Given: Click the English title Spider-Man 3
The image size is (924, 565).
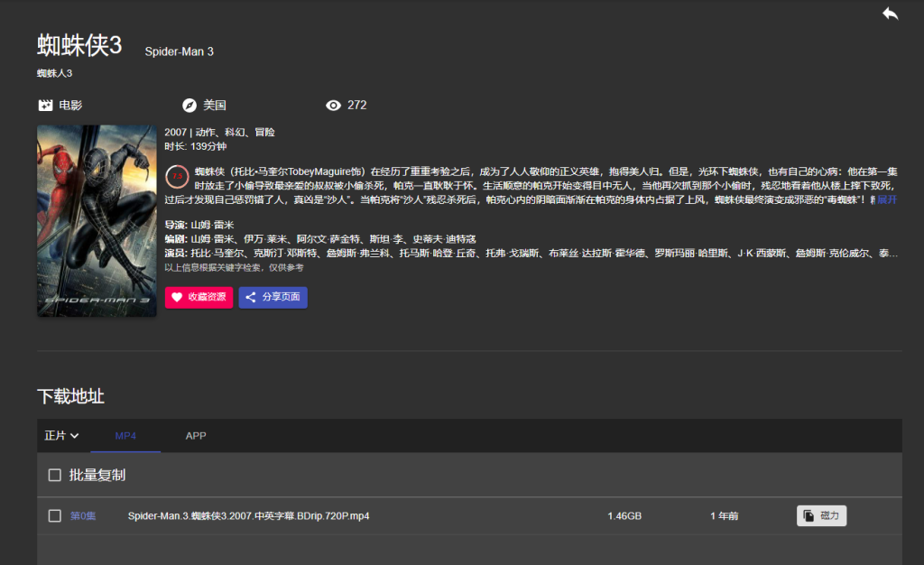Looking at the screenshot, I should click(x=180, y=51).
